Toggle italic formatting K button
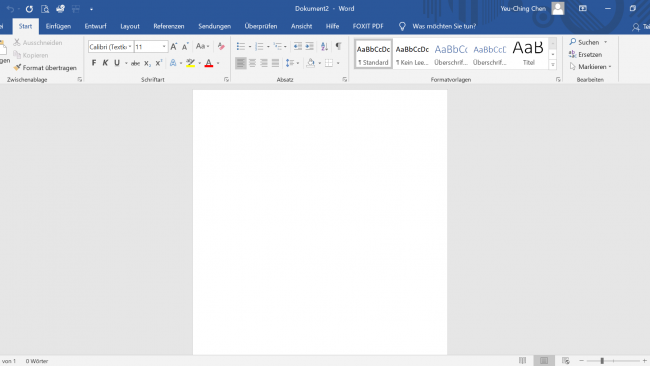The height and width of the screenshot is (366, 650). (105, 63)
